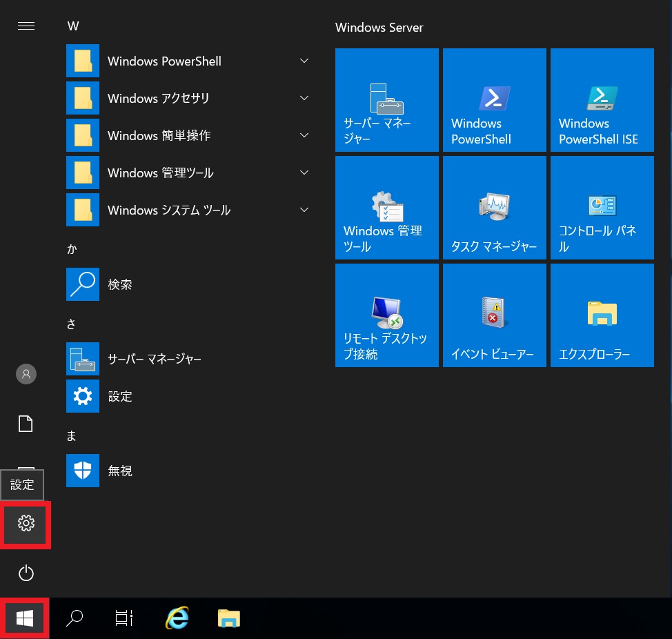Open the コントロール パネル tile
The image size is (672, 639).
pyautogui.click(x=602, y=208)
